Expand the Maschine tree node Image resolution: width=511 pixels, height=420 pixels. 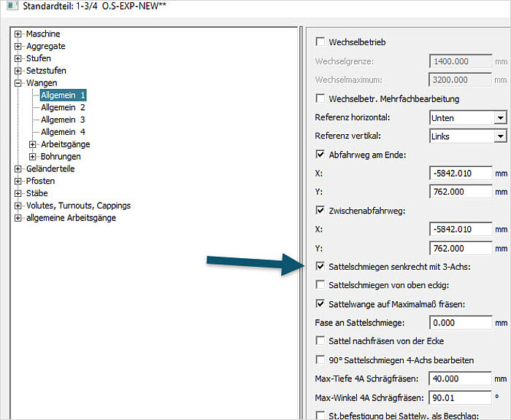tap(19, 34)
